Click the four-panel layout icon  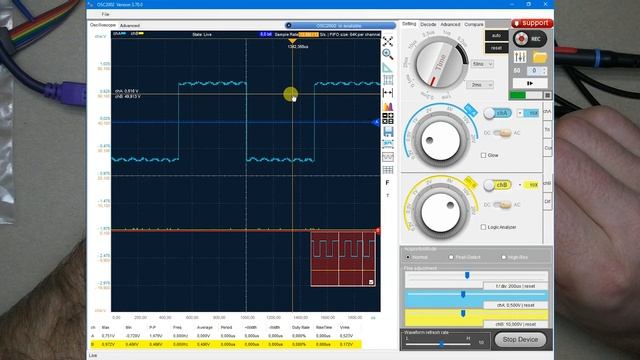tap(388, 119)
